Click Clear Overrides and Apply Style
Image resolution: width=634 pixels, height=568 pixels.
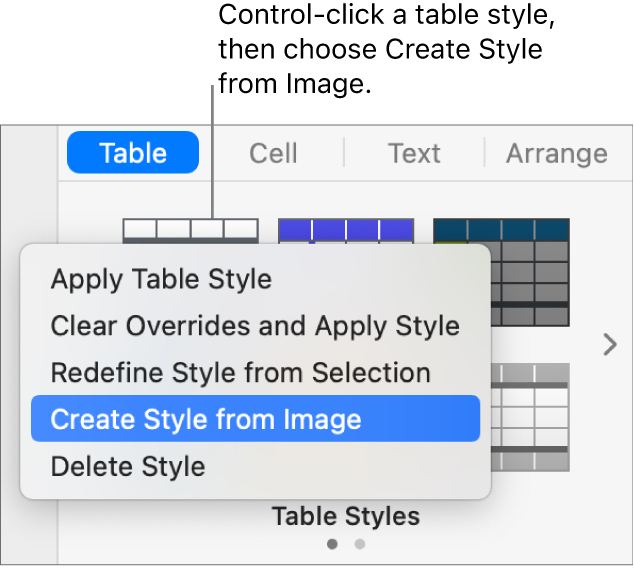point(255,325)
